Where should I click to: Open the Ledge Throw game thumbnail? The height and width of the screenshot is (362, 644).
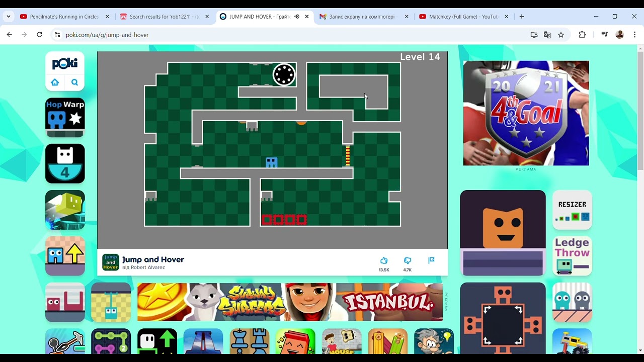pyautogui.click(x=572, y=256)
